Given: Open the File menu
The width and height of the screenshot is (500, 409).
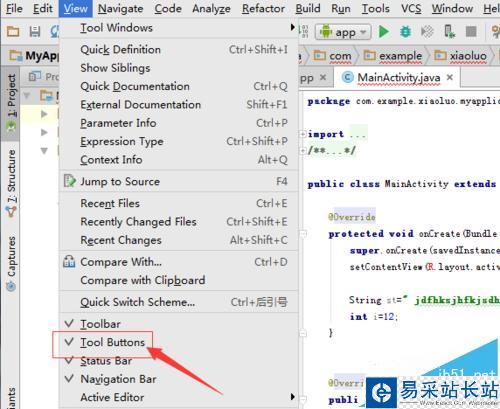Looking at the screenshot, I should pos(14,8).
